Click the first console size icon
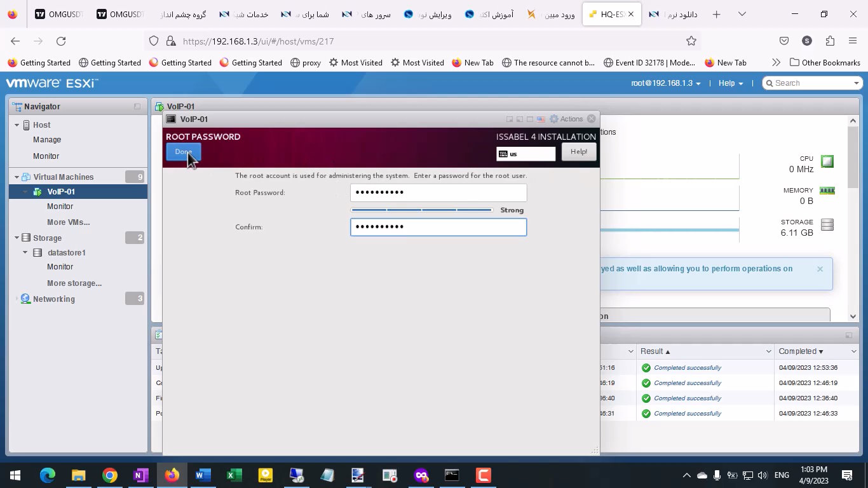The width and height of the screenshot is (868, 488). point(509,119)
